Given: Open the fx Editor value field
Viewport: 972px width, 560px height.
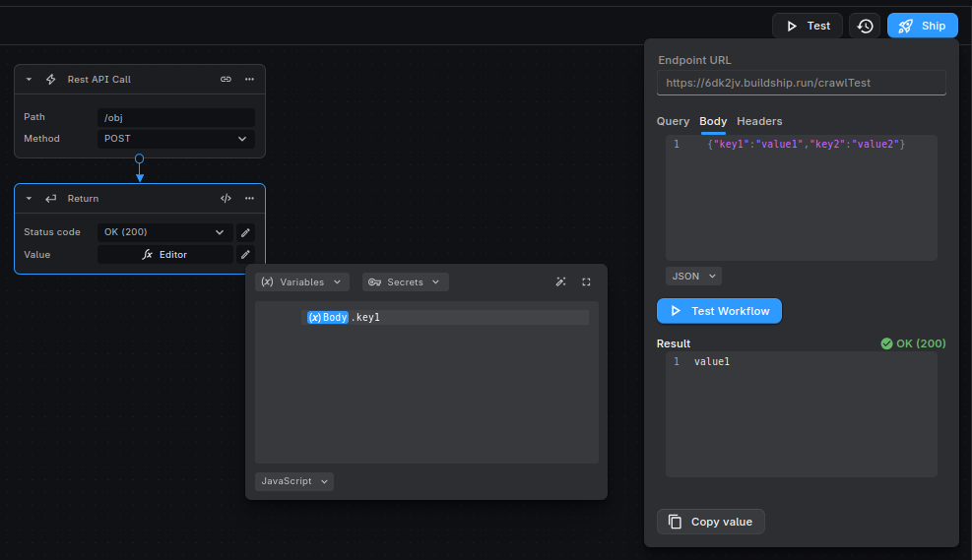Looking at the screenshot, I should point(164,255).
